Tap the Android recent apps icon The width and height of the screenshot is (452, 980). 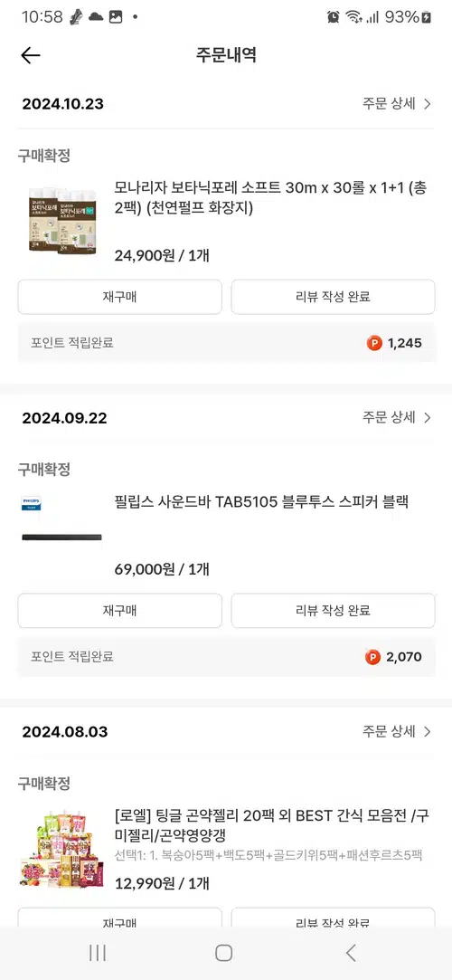pyautogui.click(x=98, y=953)
